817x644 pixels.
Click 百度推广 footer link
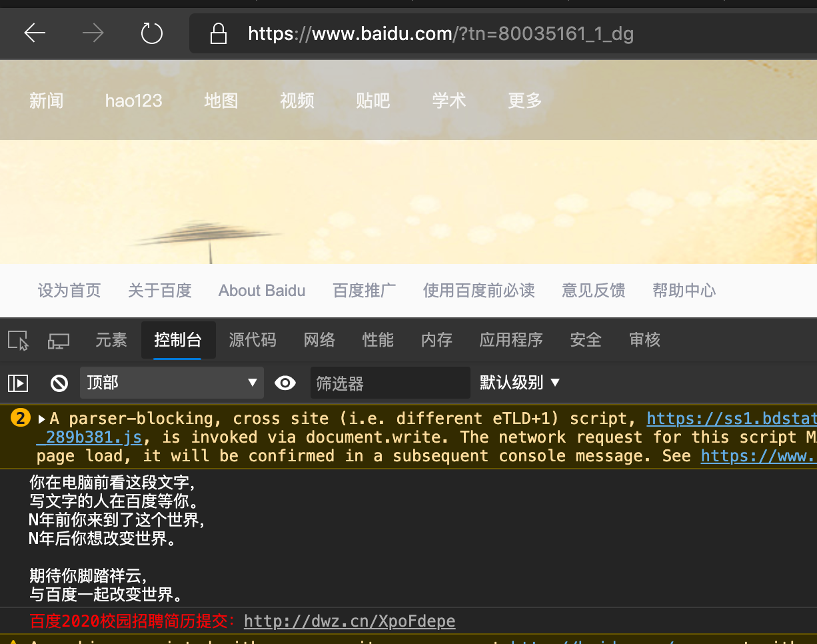click(x=365, y=291)
